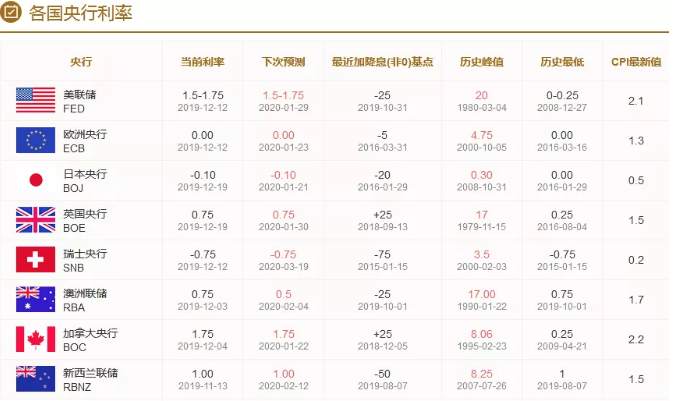Open the 欧洲央行 ECB row label
The image size is (685, 401).
pyautogui.click(x=85, y=141)
